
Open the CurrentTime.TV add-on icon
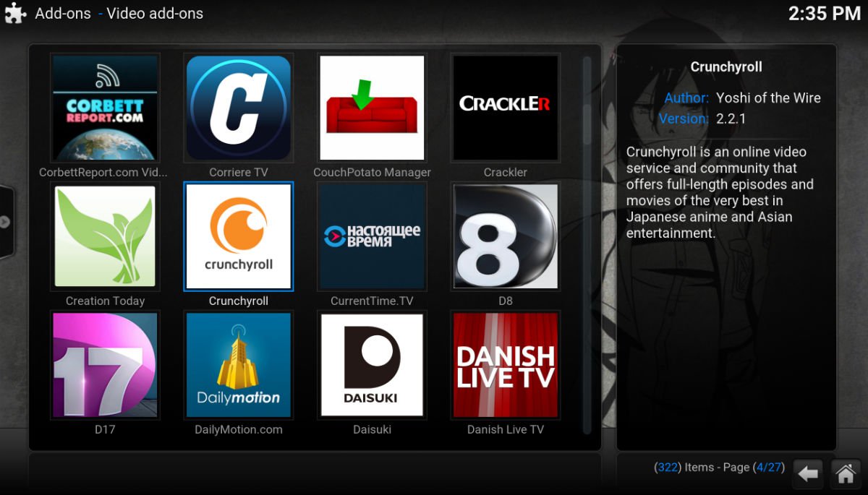tap(372, 236)
